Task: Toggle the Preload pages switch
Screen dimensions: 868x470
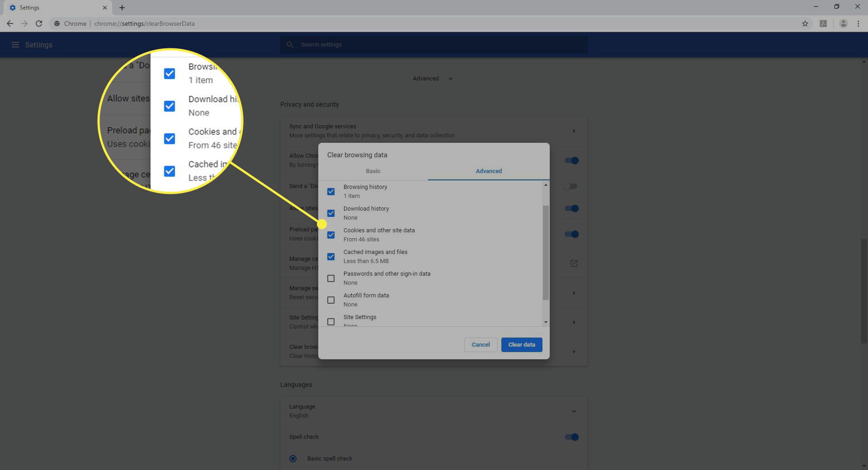Action: click(x=571, y=234)
